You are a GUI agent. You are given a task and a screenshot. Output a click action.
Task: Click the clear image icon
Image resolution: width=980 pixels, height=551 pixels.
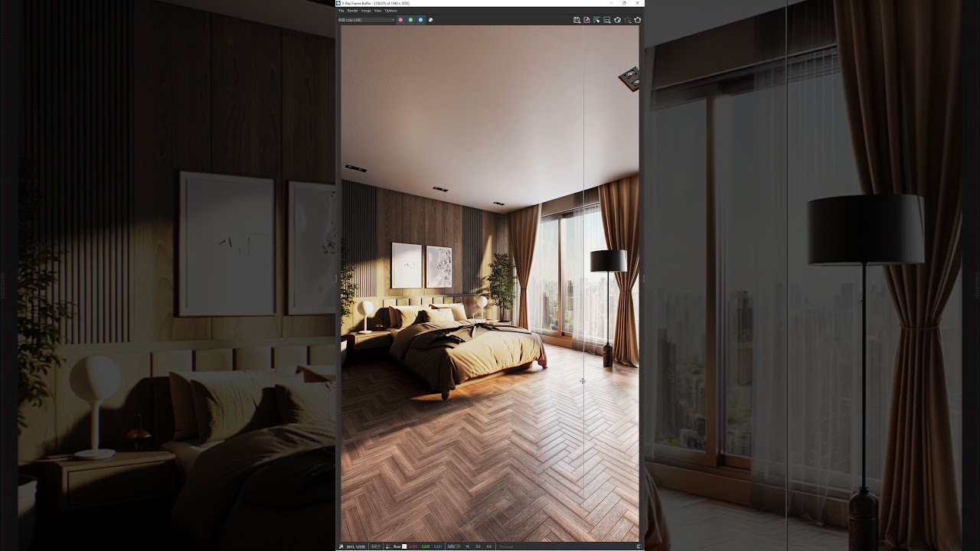click(586, 20)
